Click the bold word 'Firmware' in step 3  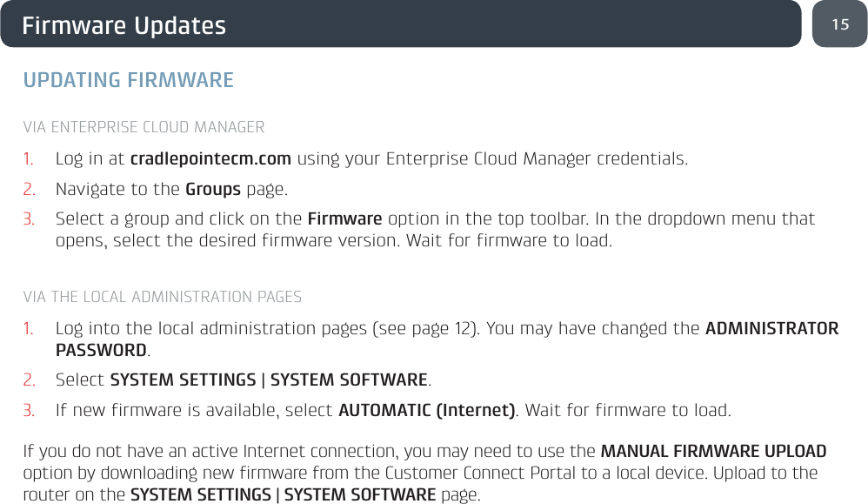[x=344, y=218]
